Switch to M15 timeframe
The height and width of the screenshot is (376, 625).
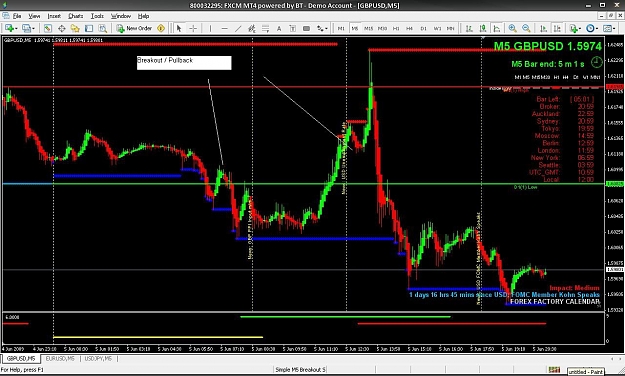point(369,28)
